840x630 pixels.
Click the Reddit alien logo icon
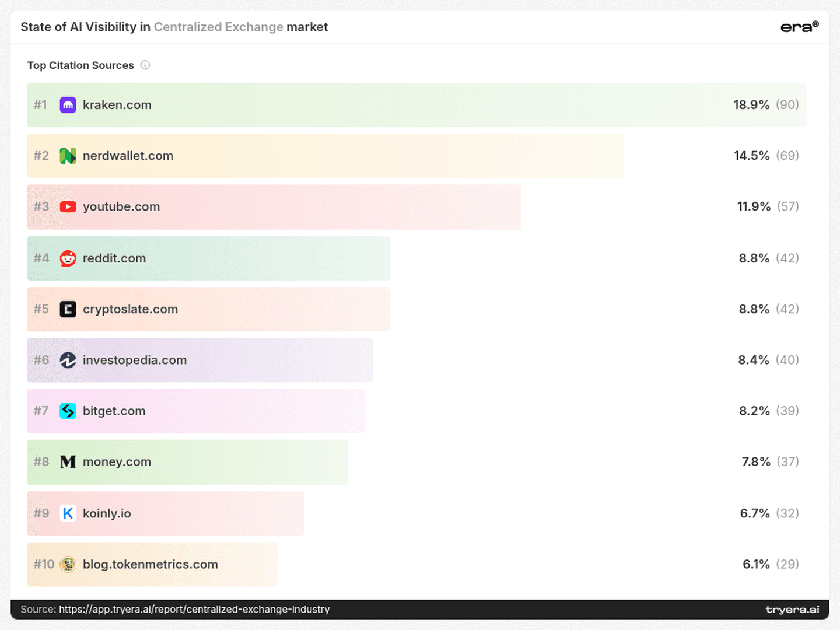(x=68, y=258)
